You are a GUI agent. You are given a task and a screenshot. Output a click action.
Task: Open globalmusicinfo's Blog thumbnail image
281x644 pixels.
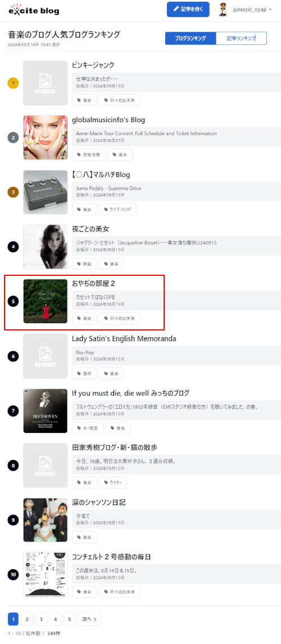(45, 137)
